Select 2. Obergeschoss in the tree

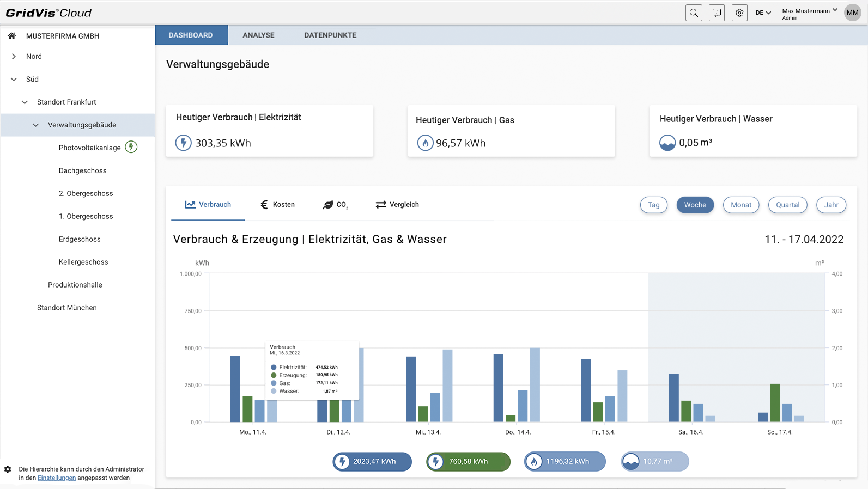click(x=86, y=194)
